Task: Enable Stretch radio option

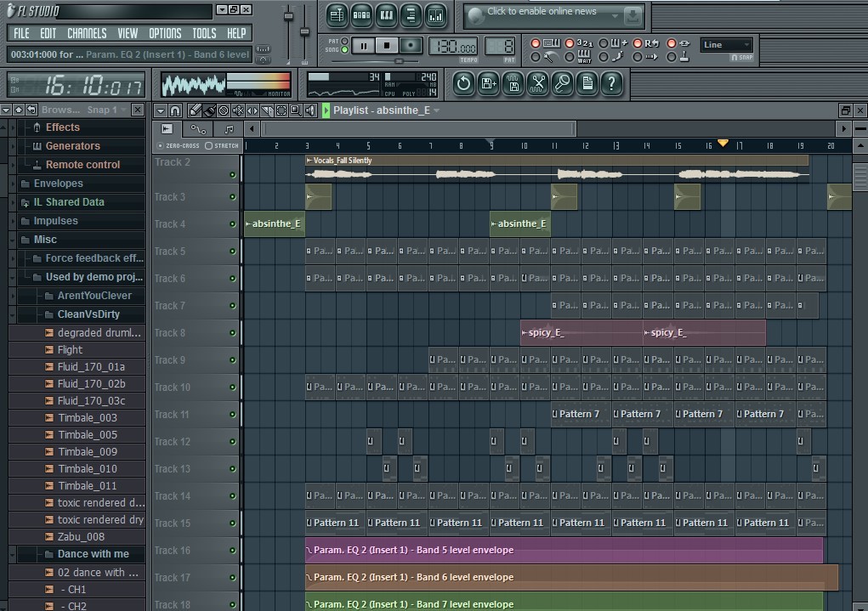Action: (x=208, y=145)
